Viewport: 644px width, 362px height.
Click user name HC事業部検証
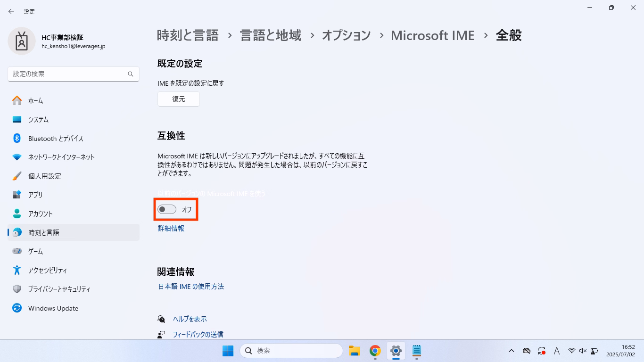coord(62,37)
